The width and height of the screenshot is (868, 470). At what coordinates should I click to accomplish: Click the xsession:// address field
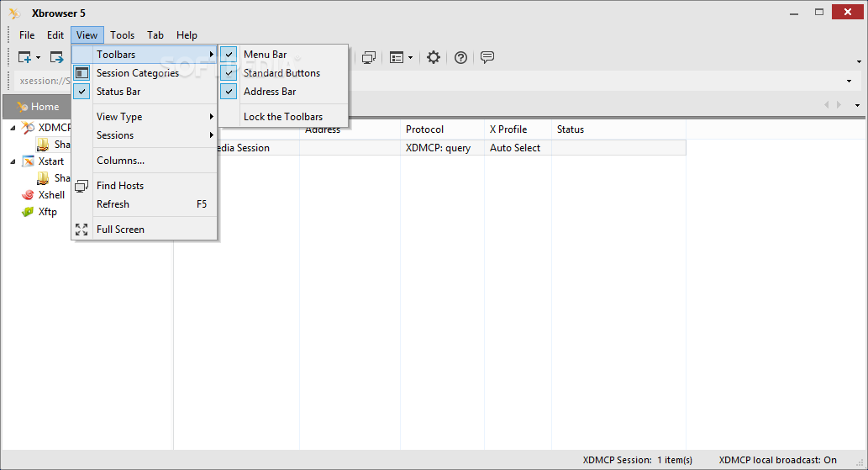tap(43, 81)
